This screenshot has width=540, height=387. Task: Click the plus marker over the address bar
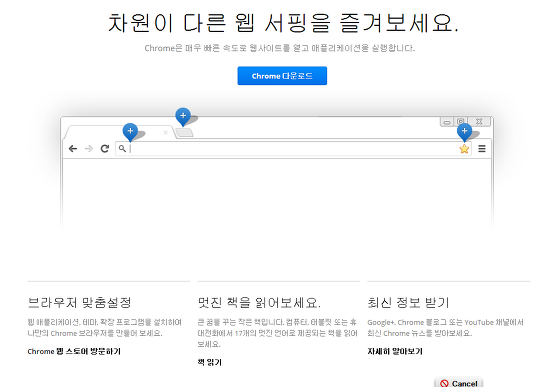130,132
